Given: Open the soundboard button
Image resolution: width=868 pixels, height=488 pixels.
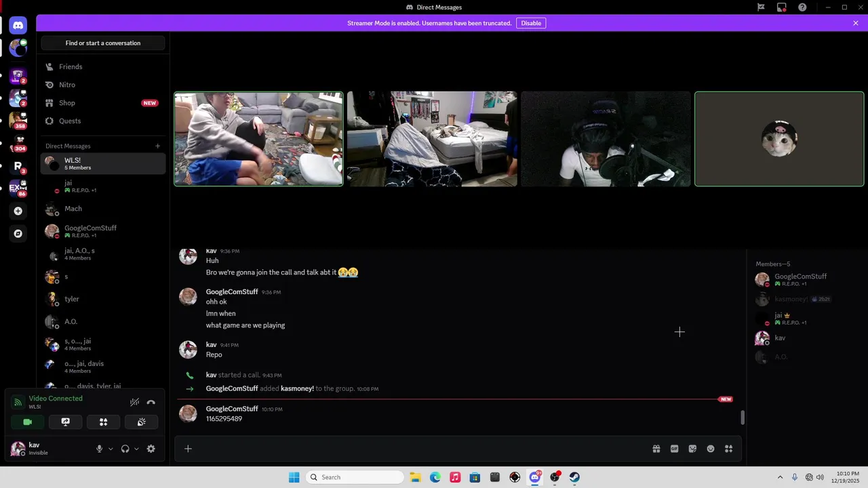Looking at the screenshot, I should 141,422.
